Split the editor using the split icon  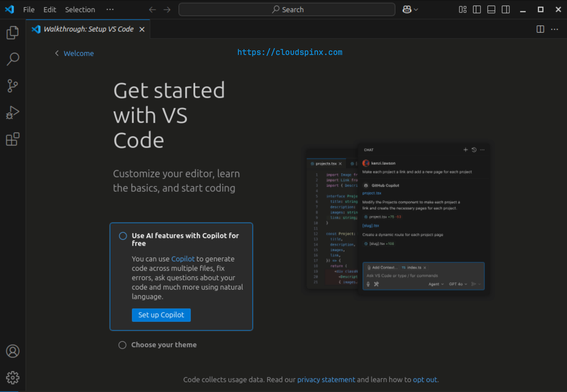[x=540, y=29]
